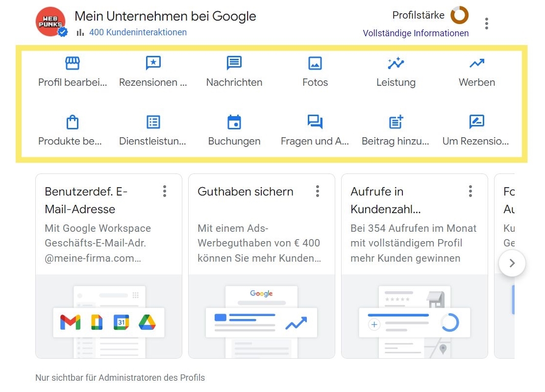Open the Guthaben sichern card options menu
The height and width of the screenshot is (392, 545).
317,191
